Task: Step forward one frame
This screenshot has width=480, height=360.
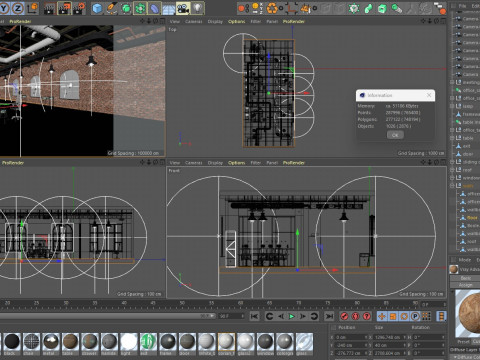Action: click(x=303, y=316)
